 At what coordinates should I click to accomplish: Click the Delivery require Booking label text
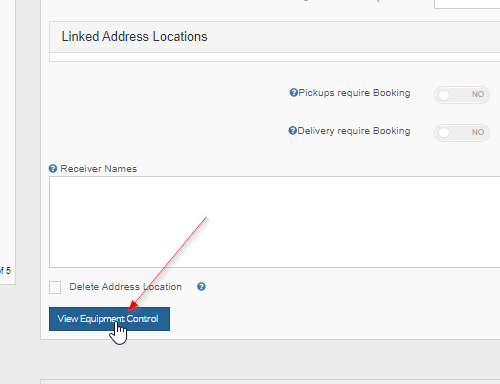[354, 131]
